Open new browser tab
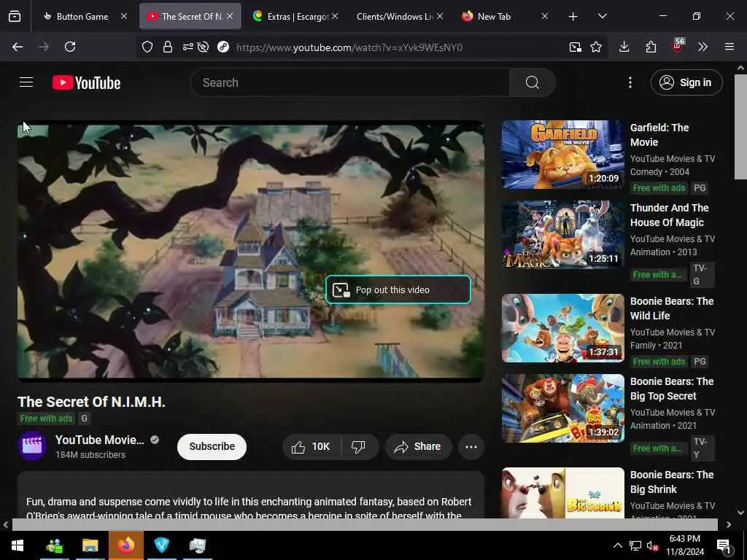Image resolution: width=747 pixels, height=560 pixels. click(x=573, y=17)
